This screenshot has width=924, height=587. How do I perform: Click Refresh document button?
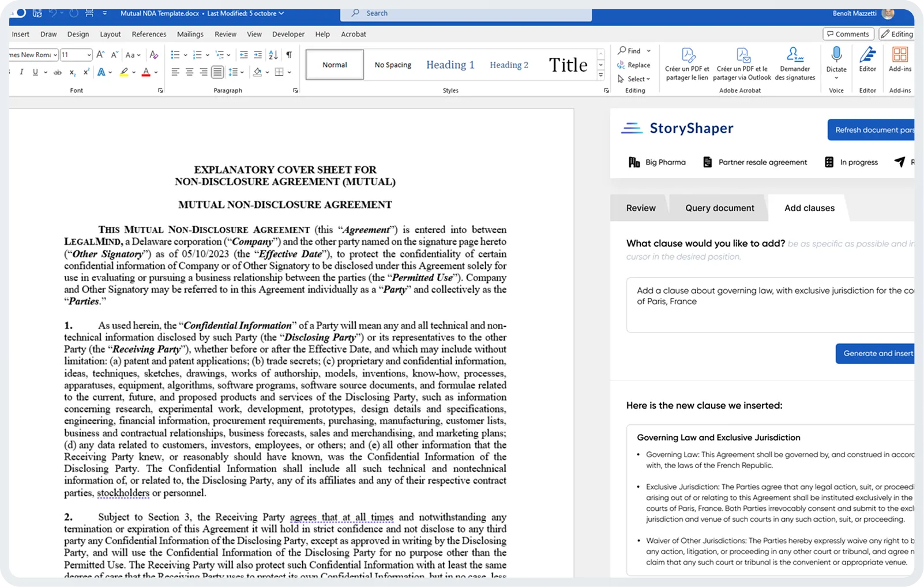(871, 130)
